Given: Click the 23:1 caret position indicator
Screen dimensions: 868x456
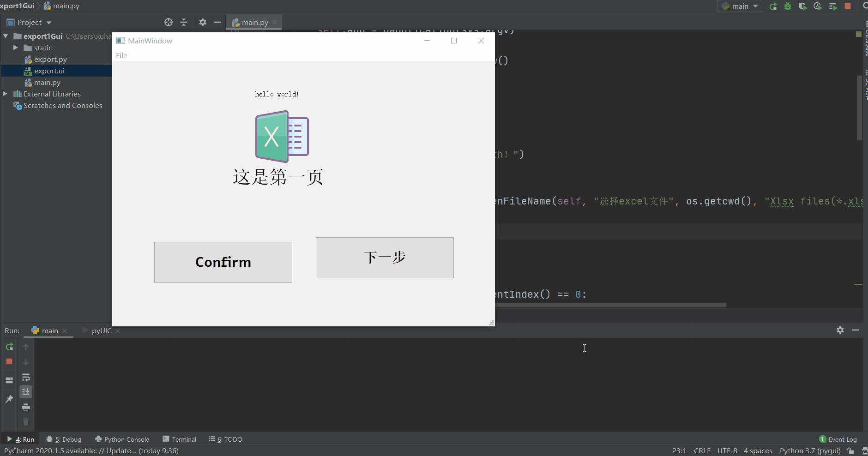Looking at the screenshot, I should pyautogui.click(x=679, y=451).
